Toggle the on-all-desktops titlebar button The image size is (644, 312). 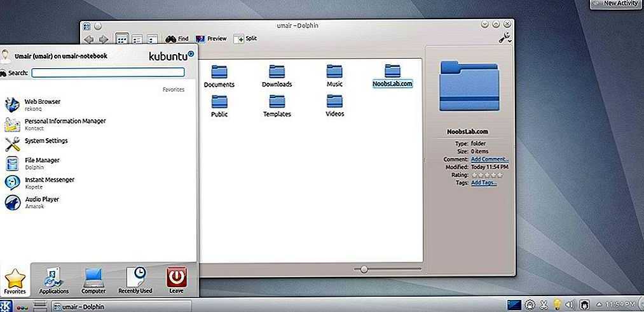click(x=98, y=26)
